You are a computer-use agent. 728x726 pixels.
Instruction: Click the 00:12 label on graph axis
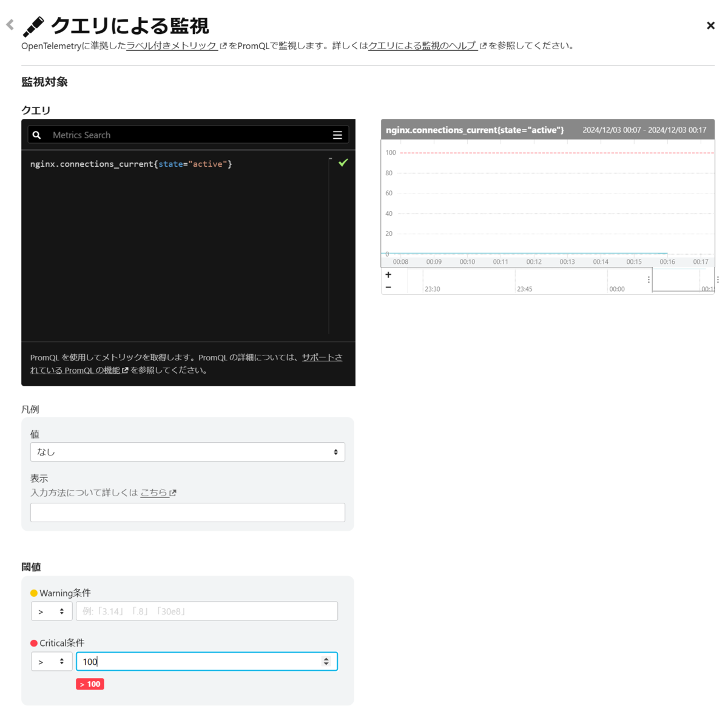click(534, 262)
